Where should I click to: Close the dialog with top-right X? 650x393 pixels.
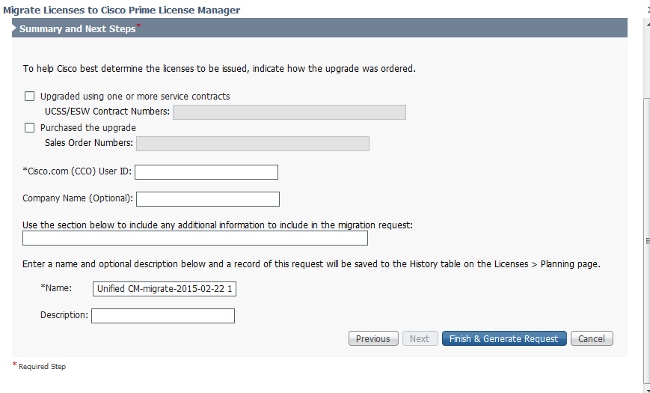[648, 10]
